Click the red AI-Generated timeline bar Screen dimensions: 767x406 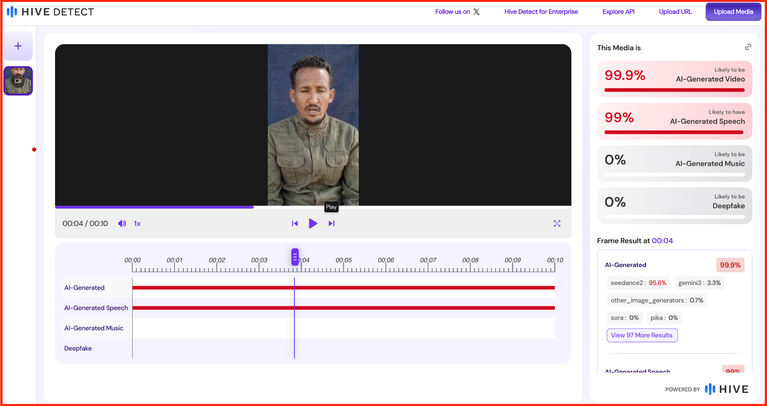343,288
